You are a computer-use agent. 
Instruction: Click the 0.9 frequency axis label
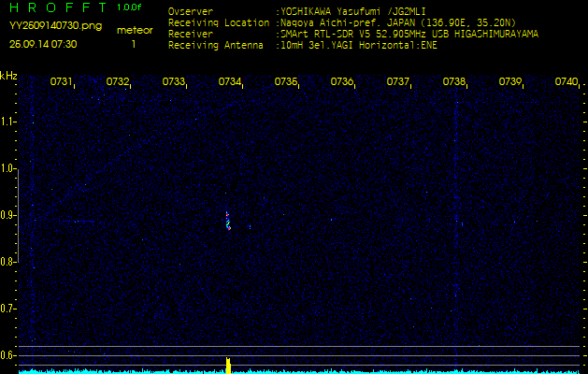tap(8, 215)
